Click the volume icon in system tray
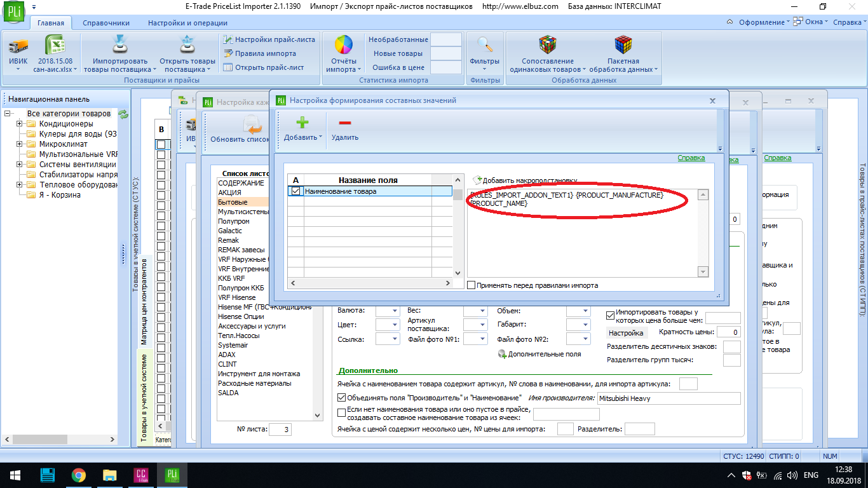868x488 pixels. point(792,475)
